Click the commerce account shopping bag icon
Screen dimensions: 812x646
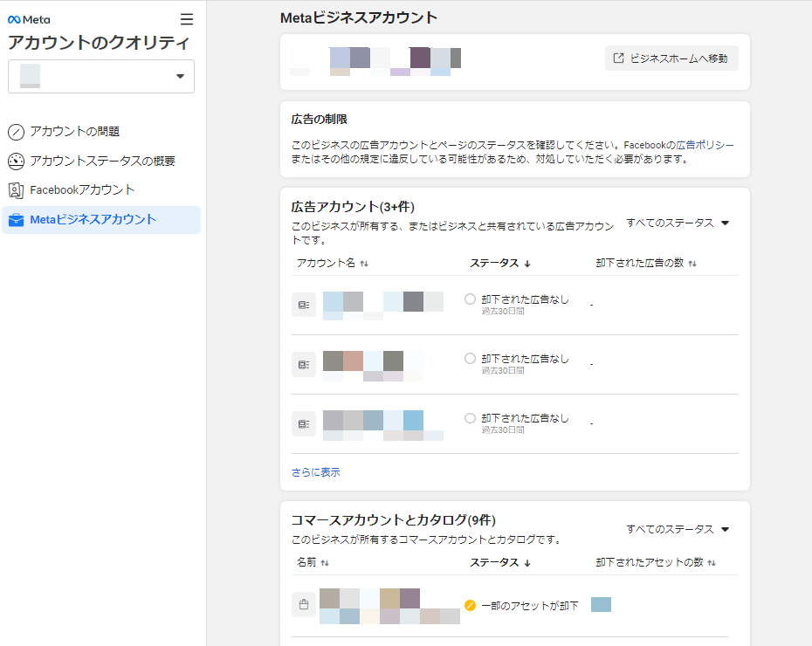pyautogui.click(x=303, y=604)
